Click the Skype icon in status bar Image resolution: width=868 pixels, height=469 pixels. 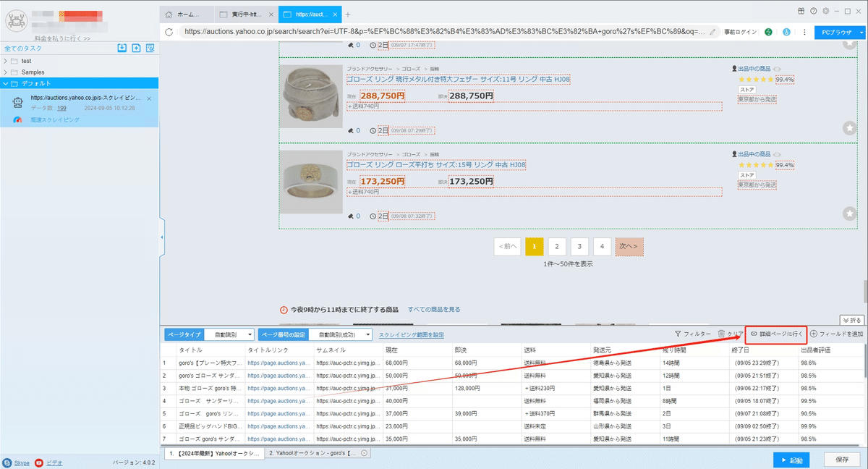(7, 462)
